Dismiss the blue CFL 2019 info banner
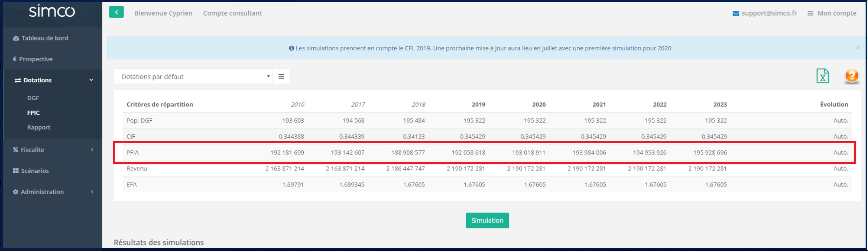The image size is (868, 251). tap(858, 48)
